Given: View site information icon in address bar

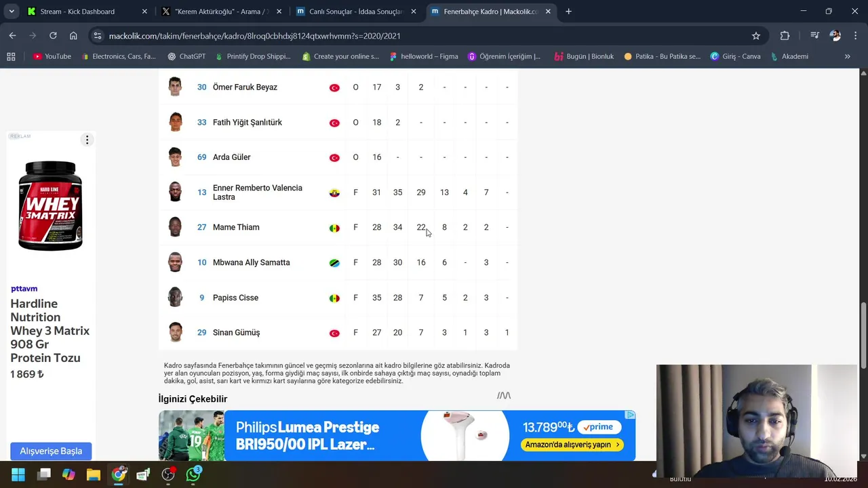Looking at the screenshot, I should click(x=98, y=36).
